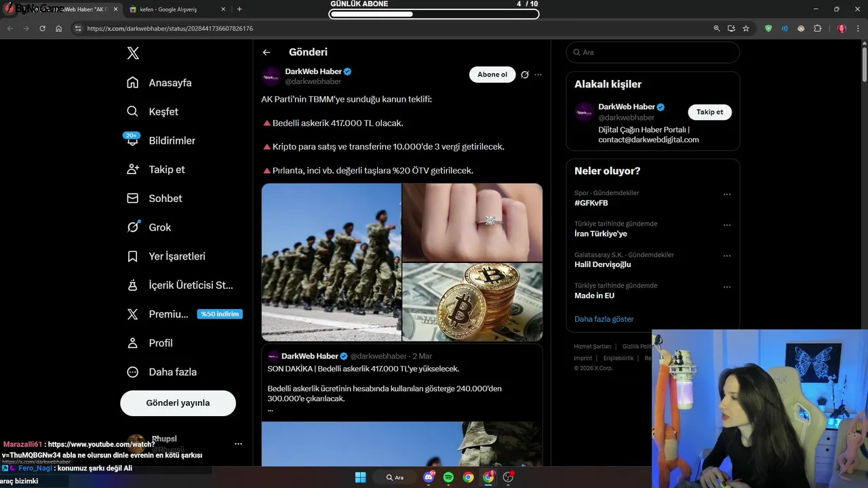Open Imprint footer link

click(x=583, y=358)
